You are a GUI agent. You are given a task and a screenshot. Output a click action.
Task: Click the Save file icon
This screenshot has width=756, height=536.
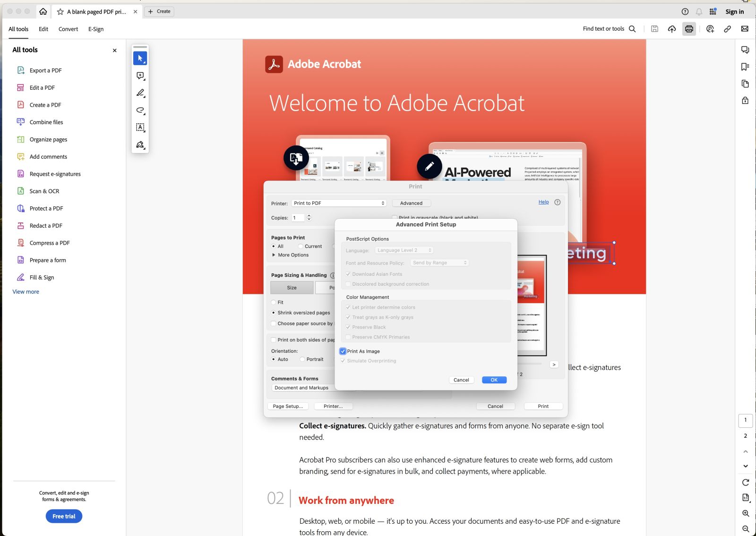click(654, 29)
